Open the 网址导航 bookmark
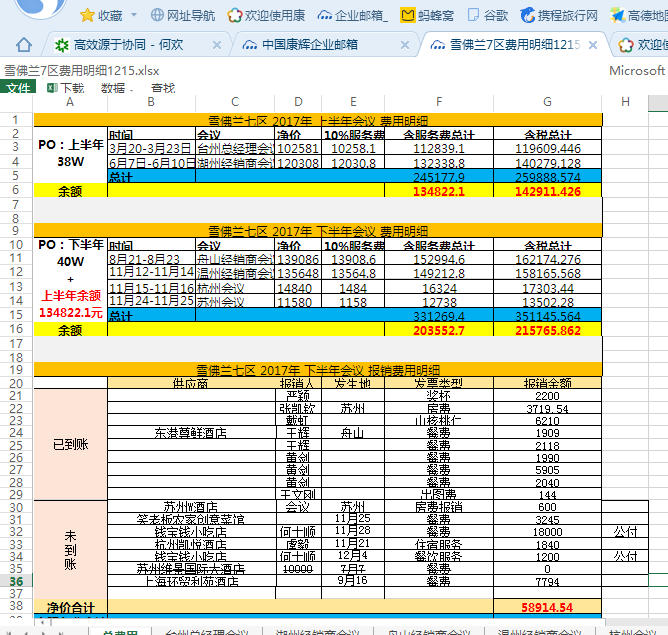668x635 pixels. coord(183,15)
